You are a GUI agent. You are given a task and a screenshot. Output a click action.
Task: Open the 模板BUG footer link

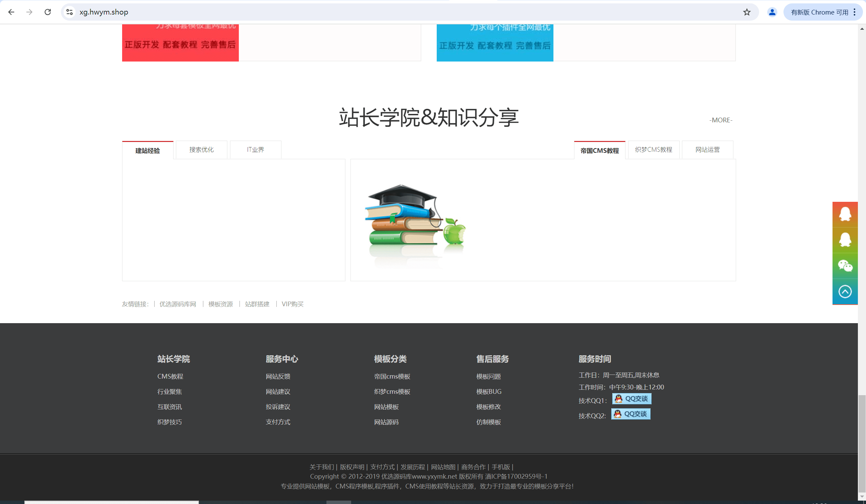pos(489,391)
